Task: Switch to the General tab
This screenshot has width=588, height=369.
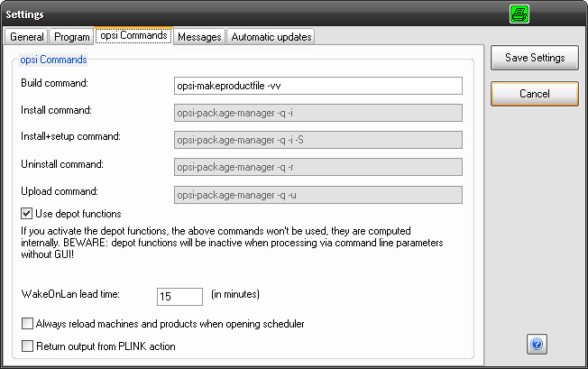Action: click(x=27, y=37)
